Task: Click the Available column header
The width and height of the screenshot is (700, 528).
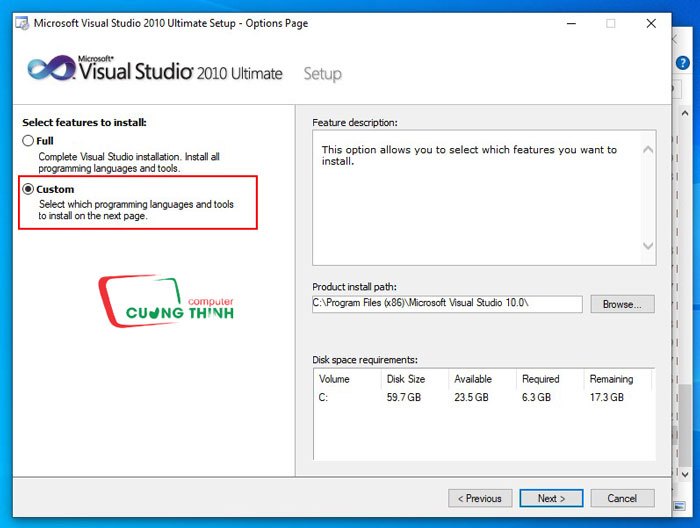Action: [x=483, y=379]
